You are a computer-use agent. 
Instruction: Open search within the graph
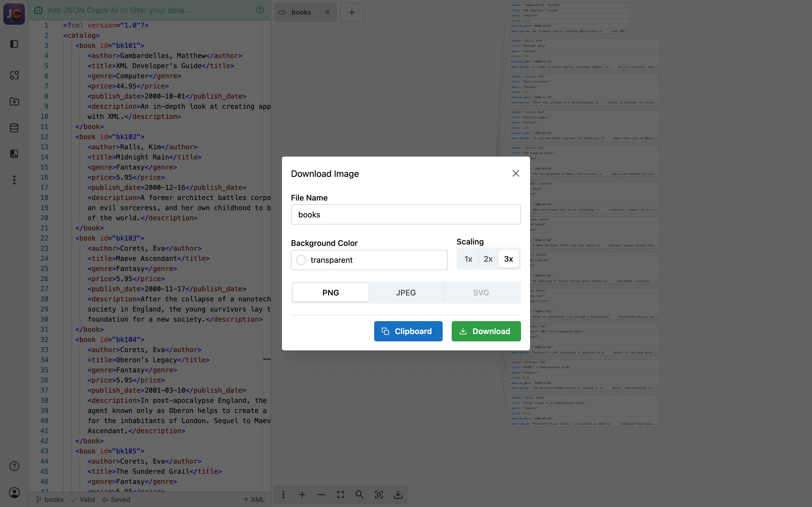[x=359, y=495]
